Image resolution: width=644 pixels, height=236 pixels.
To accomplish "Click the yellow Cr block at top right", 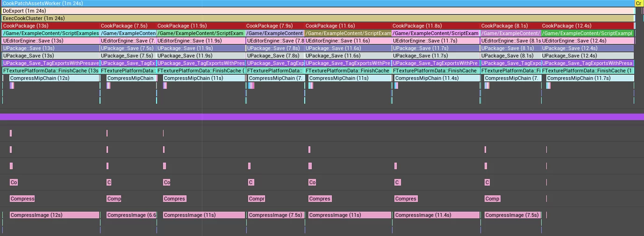I will point(639,3).
